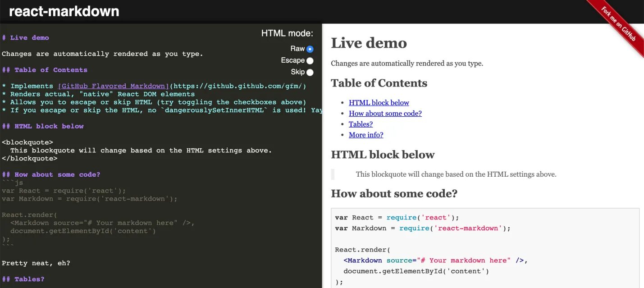Open the How about some code? link
The height and width of the screenshot is (288, 644).
pyautogui.click(x=385, y=114)
